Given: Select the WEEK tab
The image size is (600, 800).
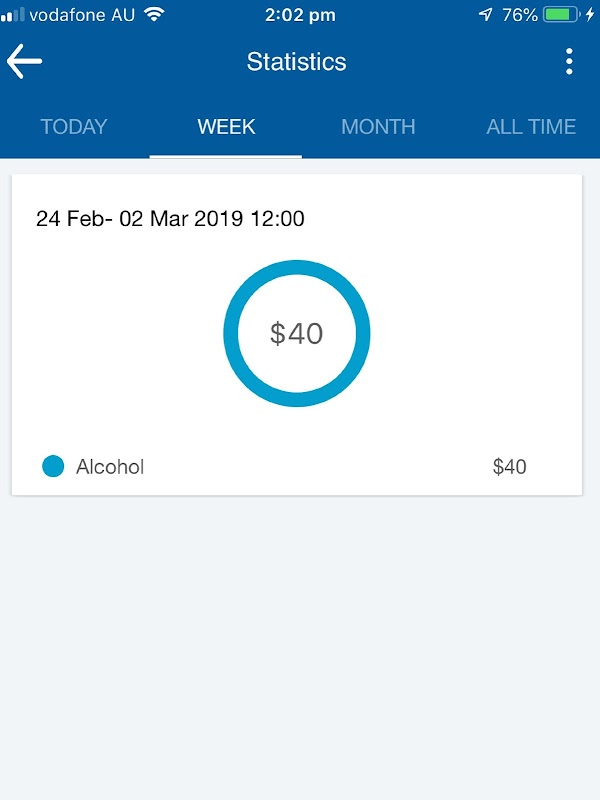Looking at the screenshot, I should point(226,127).
